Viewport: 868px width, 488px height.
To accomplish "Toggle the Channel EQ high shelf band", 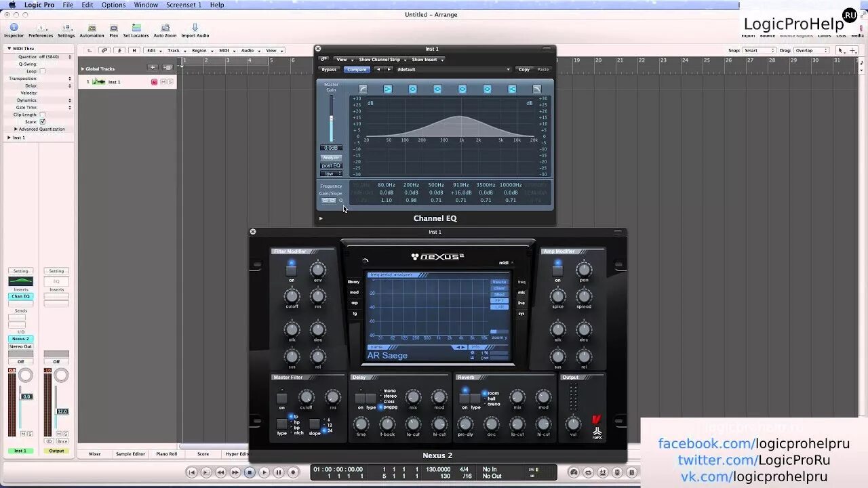I will coord(512,89).
